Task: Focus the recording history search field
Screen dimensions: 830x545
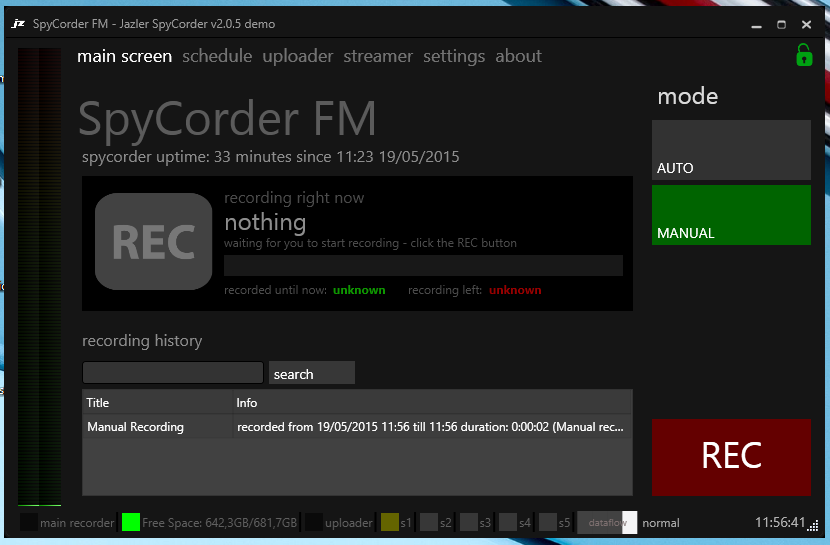Action: (x=173, y=373)
